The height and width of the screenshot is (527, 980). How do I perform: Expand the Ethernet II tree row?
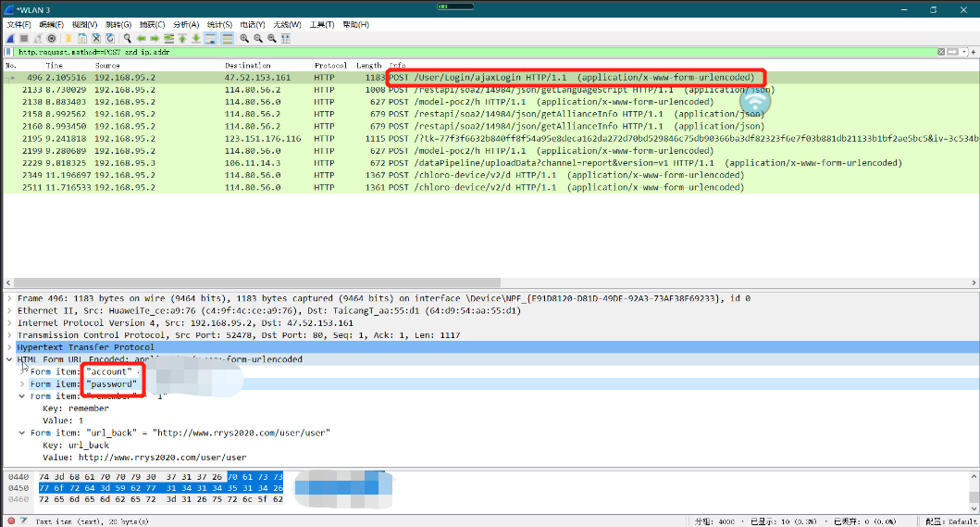9,311
